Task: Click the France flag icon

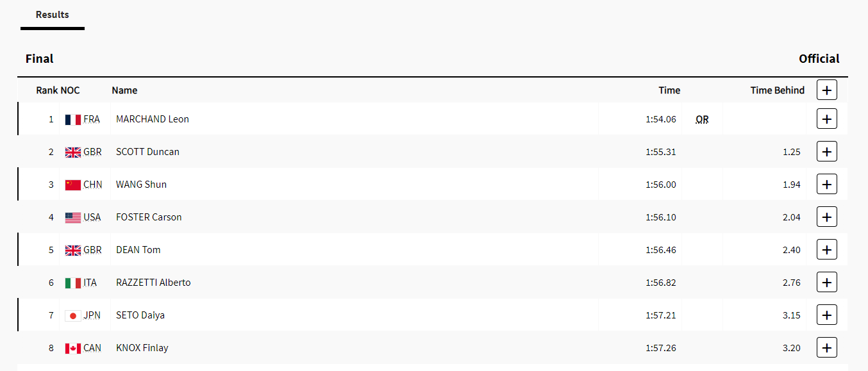Action: tap(73, 120)
